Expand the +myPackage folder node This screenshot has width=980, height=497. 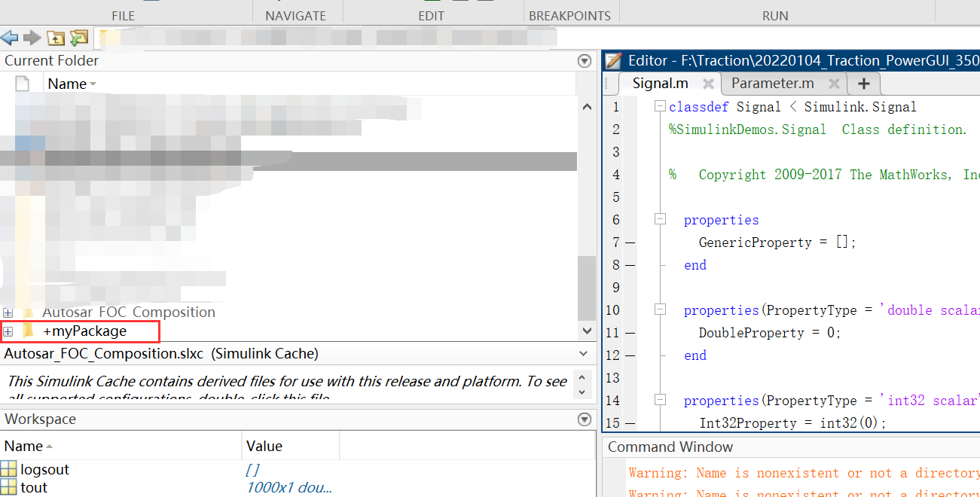tap(8, 331)
